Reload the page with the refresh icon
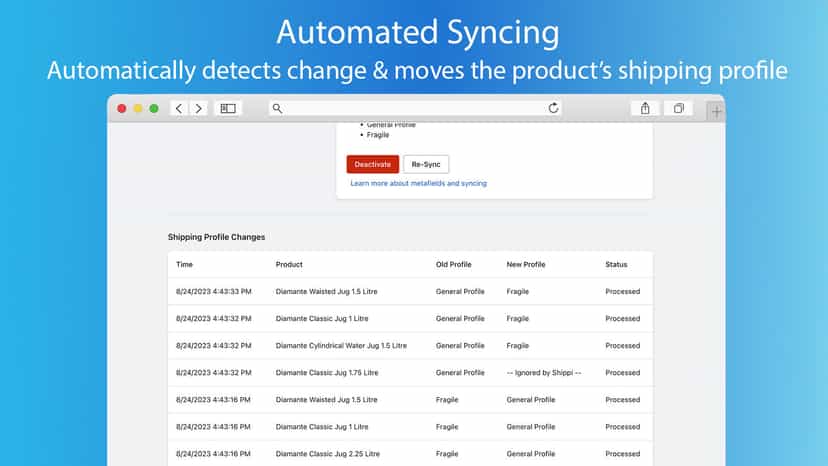The image size is (828, 466). point(553,108)
